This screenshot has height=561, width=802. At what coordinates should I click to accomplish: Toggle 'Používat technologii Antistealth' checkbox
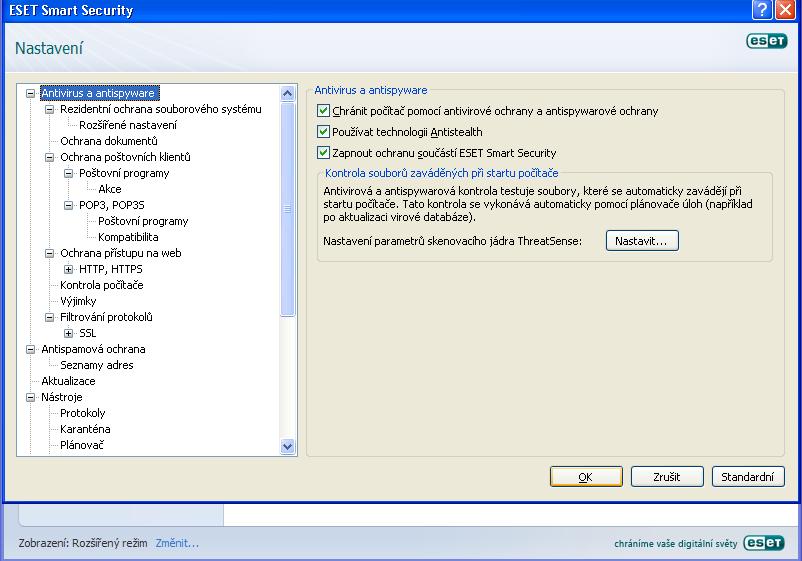point(323,131)
